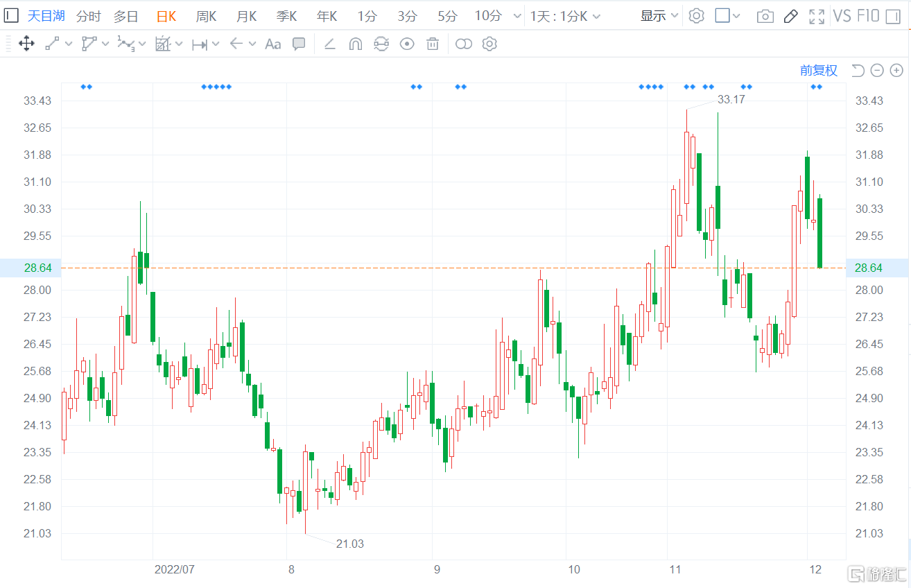Toggle the magnet snap tool
The height and width of the screenshot is (588, 911).
pos(355,44)
